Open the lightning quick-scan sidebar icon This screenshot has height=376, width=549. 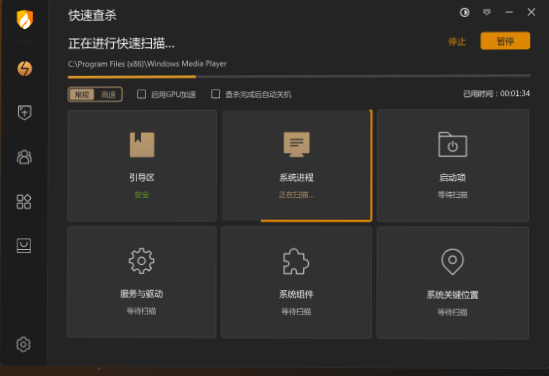click(25, 68)
